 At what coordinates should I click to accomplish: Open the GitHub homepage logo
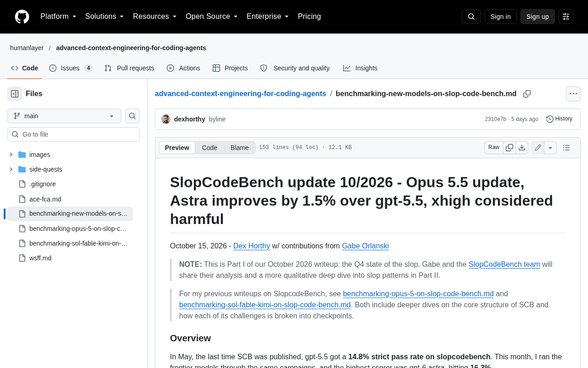click(x=22, y=17)
